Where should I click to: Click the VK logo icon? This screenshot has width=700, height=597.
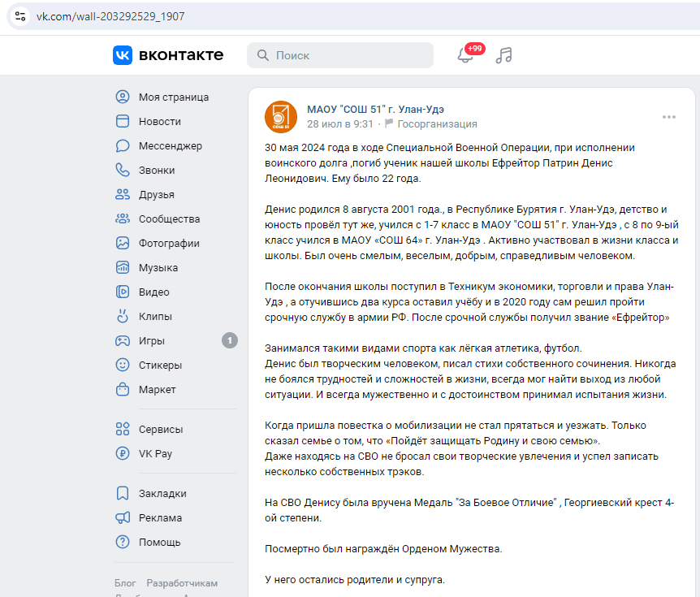tap(123, 55)
